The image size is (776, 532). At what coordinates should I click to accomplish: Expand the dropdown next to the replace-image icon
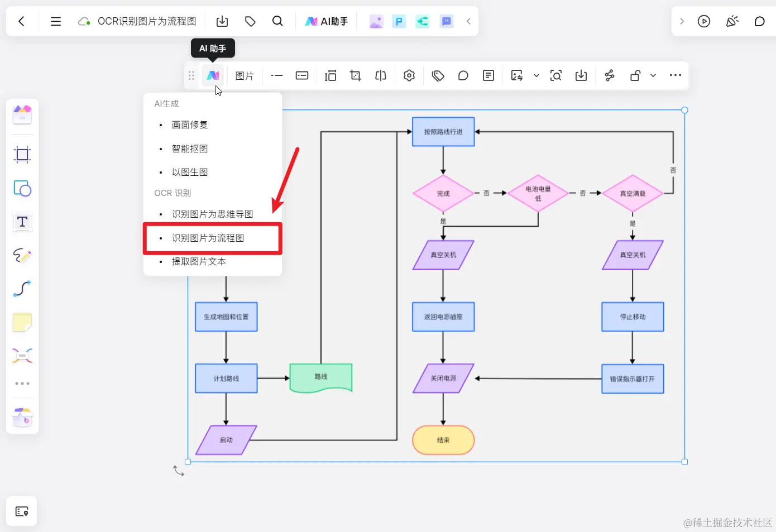(x=536, y=75)
